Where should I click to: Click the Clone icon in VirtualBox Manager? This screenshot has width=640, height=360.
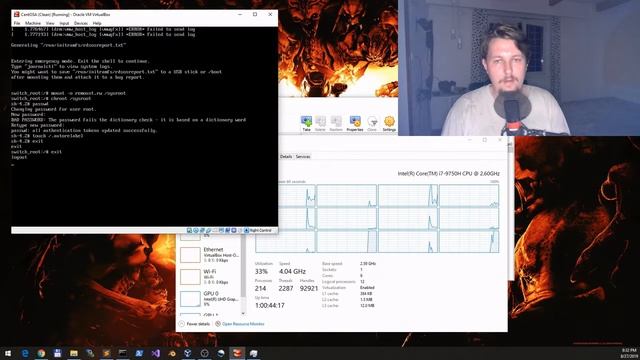coord(372,123)
